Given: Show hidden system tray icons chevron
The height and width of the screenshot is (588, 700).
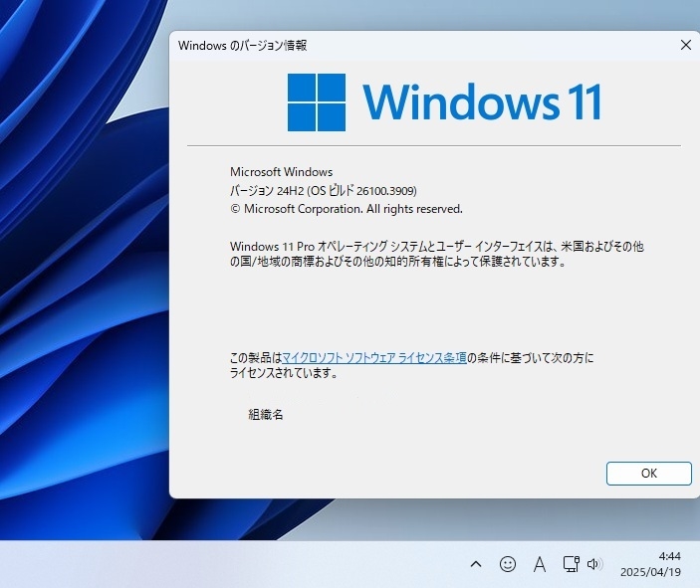Looking at the screenshot, I should [476, 564].
